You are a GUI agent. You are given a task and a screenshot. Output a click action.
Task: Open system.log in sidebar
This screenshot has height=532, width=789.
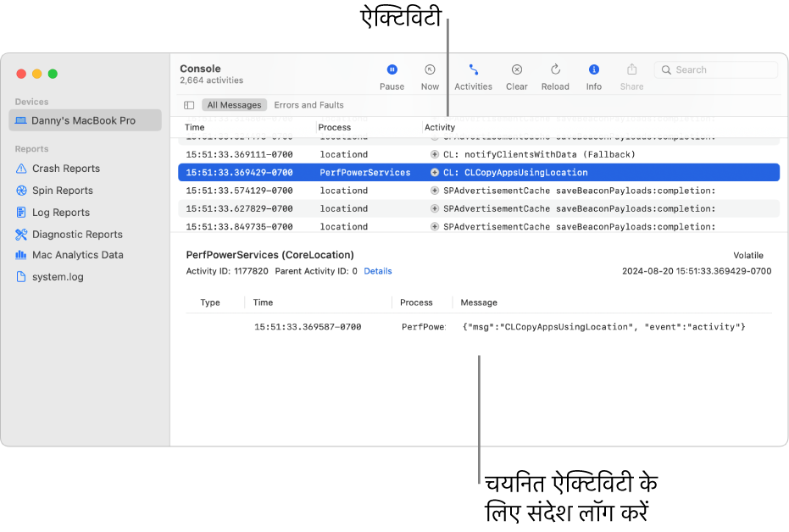(58, 277)
